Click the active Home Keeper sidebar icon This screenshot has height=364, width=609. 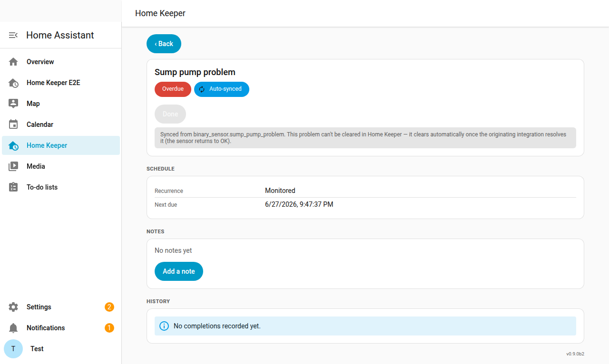(13, 145)
